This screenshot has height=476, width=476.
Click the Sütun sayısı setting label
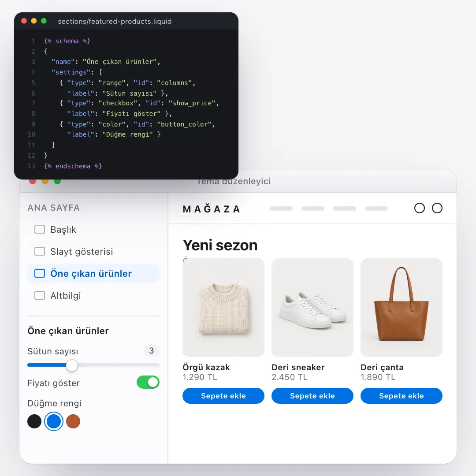[52, 351]
